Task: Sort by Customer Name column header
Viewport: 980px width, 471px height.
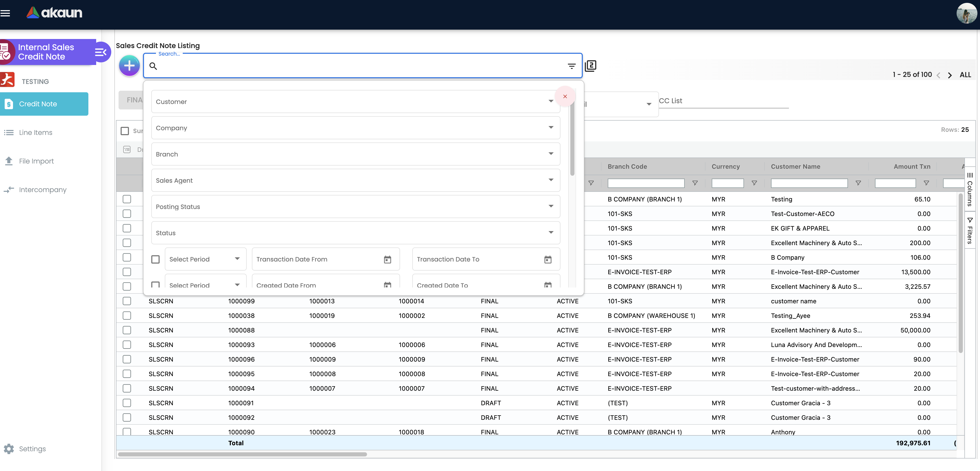Action: click(795, 167)
